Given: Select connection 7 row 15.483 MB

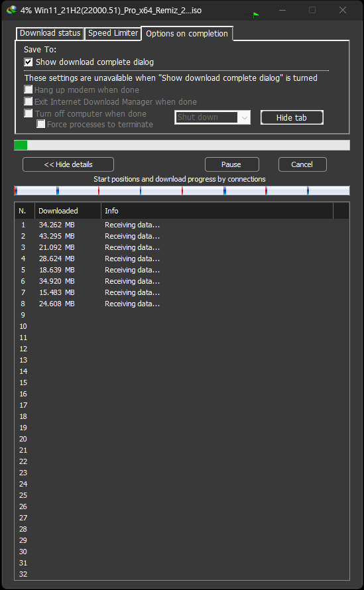Looking at the screenshot, I should coord(182,292).
